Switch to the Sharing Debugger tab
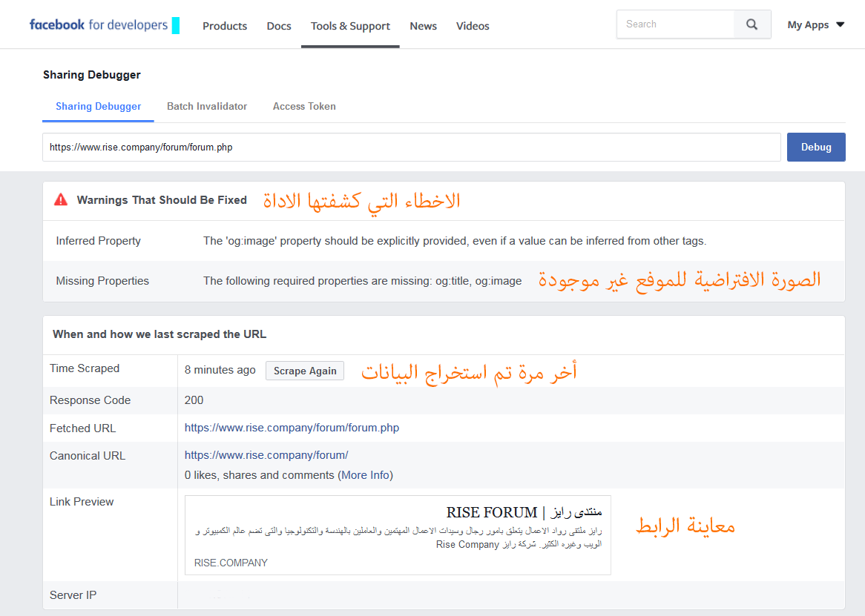The height and width of the screenshot is (616, 865). pos(98,106)
